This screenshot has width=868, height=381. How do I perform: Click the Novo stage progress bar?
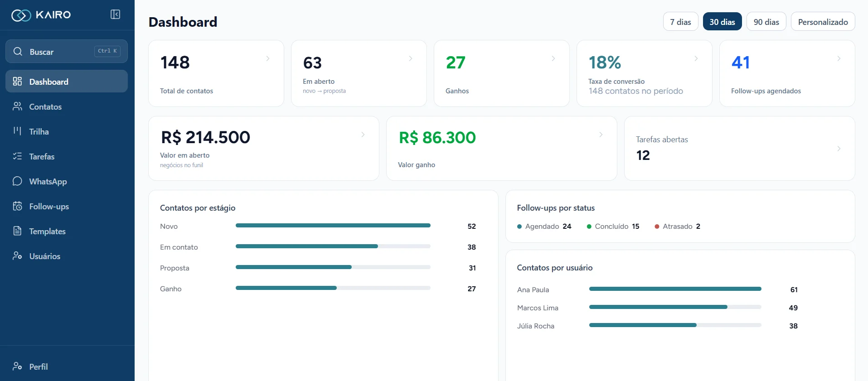pos(333,225)
